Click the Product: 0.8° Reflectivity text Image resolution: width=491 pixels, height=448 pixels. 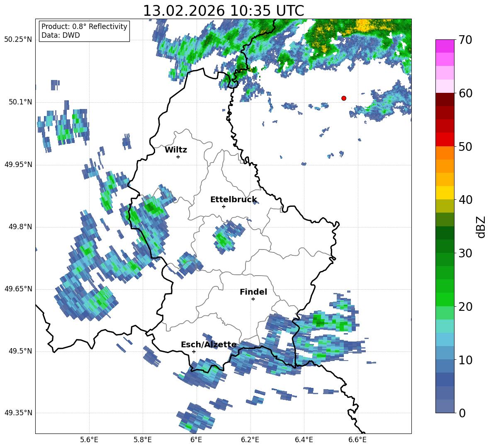(x=84, y=27)
